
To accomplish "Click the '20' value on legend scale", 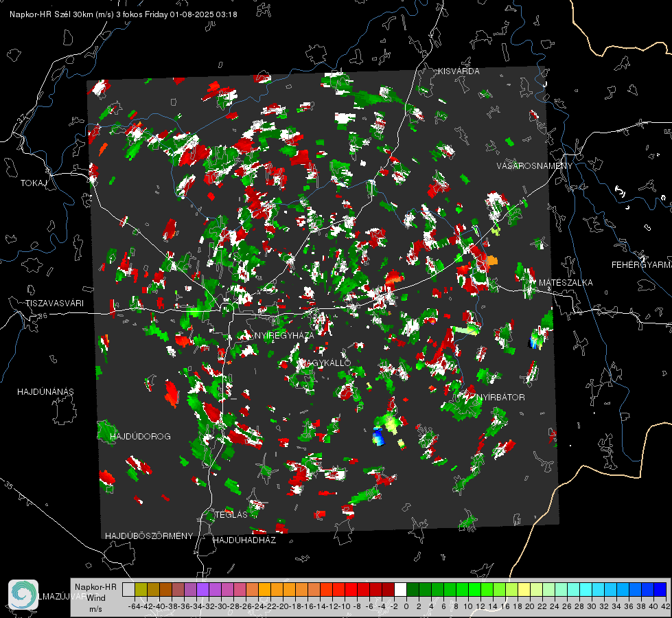I will 530,606.
